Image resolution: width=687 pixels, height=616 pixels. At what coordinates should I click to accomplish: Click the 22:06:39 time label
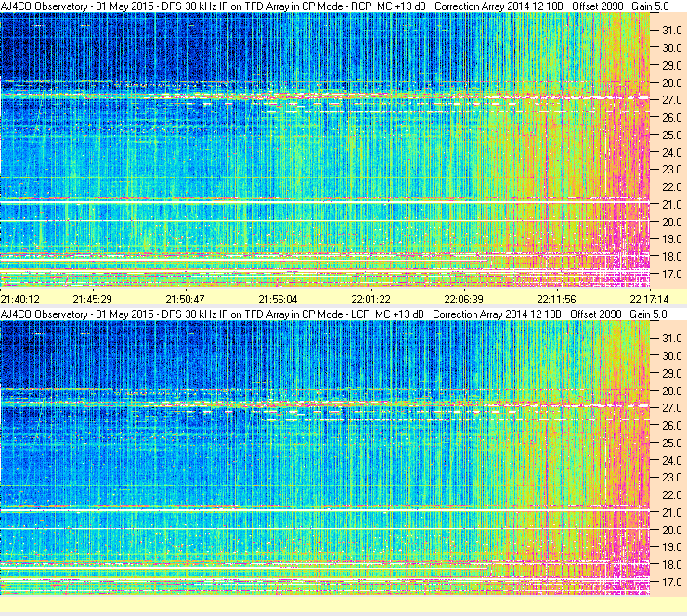click(x=463, y=300)
